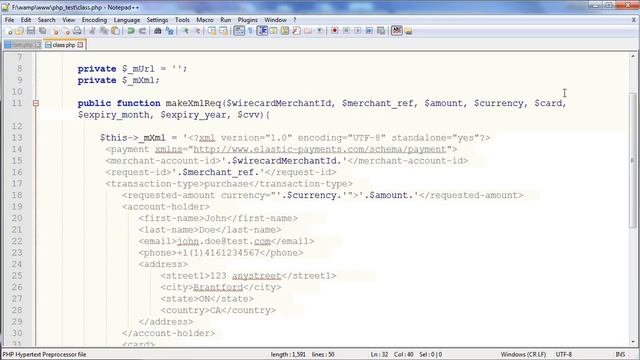Click 'private $_mUrl' declaration text
Image resolution: width=640 pixels, height=360 pixels.
[117, 69]
